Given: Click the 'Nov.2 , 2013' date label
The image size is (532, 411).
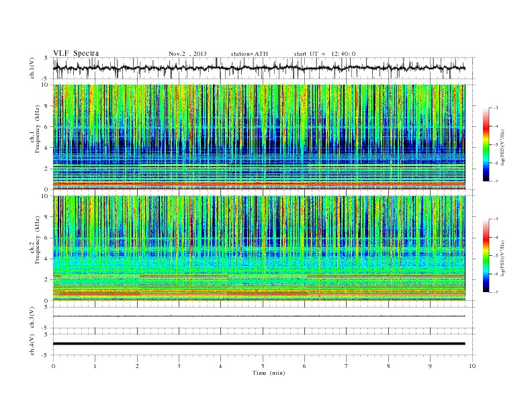Looking at the screenshot, I should pos(187,54).
